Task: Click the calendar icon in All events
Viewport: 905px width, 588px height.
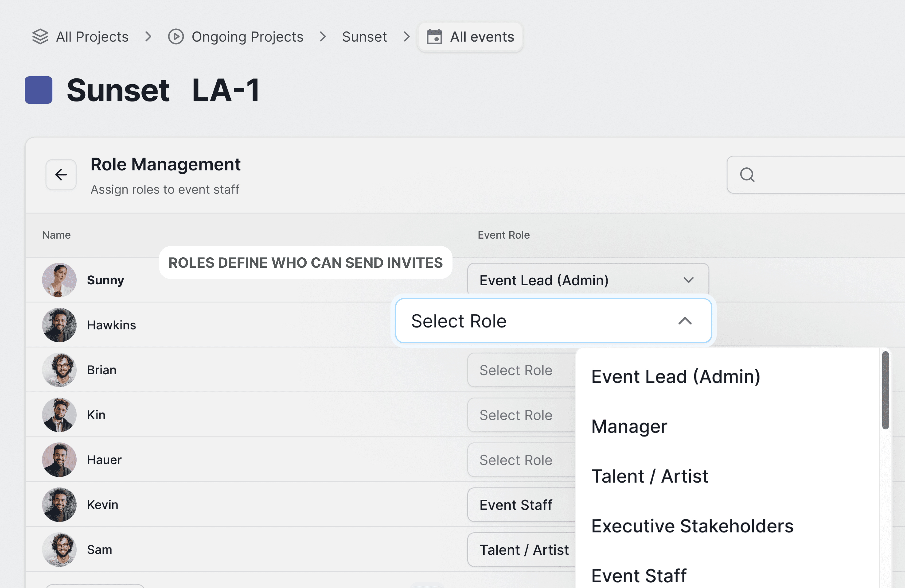Action: click(434, 37)
